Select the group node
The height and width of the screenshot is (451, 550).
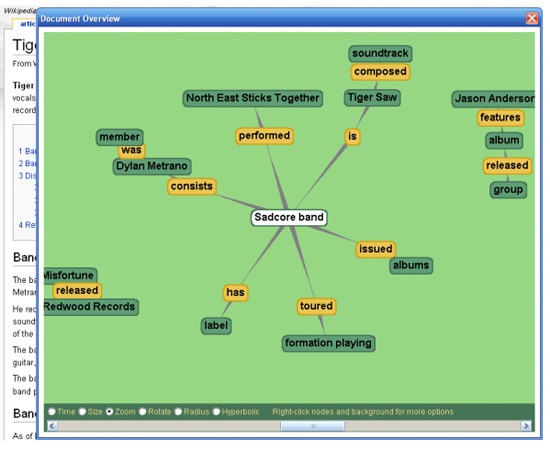click(508, 190)
